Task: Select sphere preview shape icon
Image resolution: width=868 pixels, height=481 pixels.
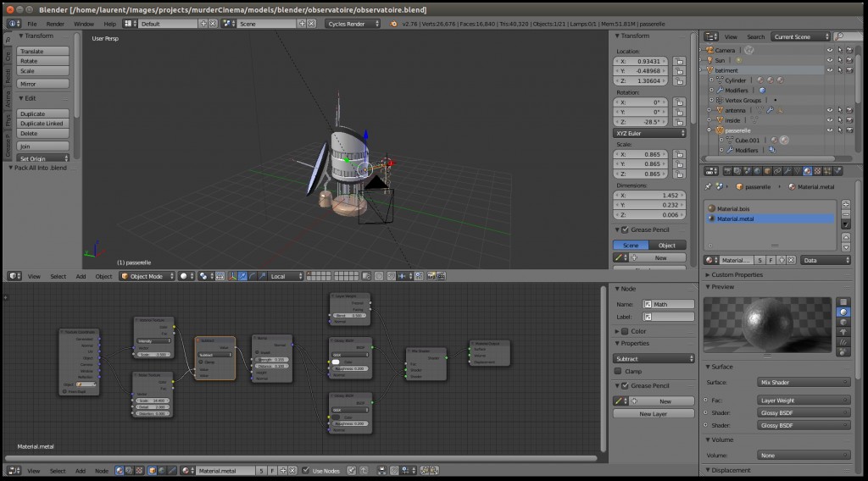Action: (x=843, y=312)
